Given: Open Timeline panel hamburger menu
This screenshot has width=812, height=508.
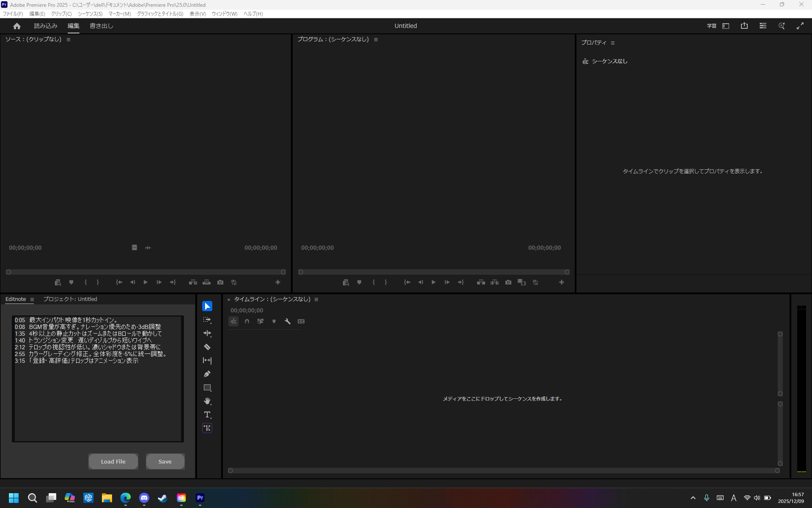Looking at the screenshot, I should pyautogui.click(x=316, y=299).
